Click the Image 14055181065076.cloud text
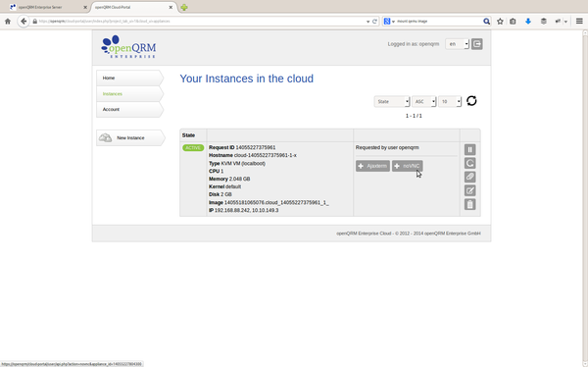Image resolution: width=588 pixels, height=367 pixels. point(269,202)
